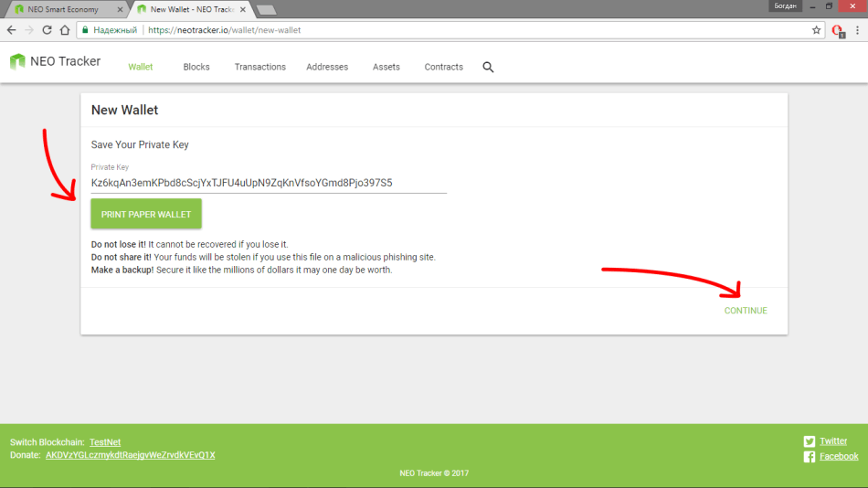Click the Twitter bird icon in footer
This screenshot has width=868, height=488.
[810, 440]
